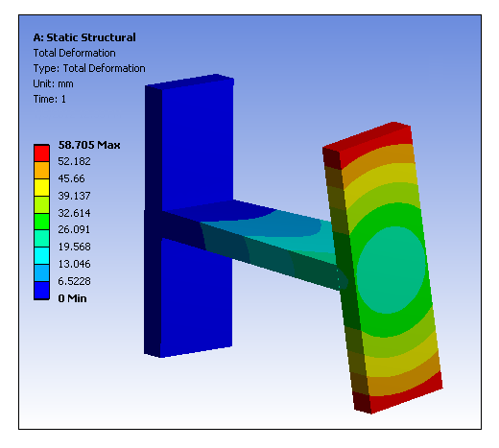Click the light blue legend color band
The height and width of the screenshot is (448, 499).
(x=41, y=273)
